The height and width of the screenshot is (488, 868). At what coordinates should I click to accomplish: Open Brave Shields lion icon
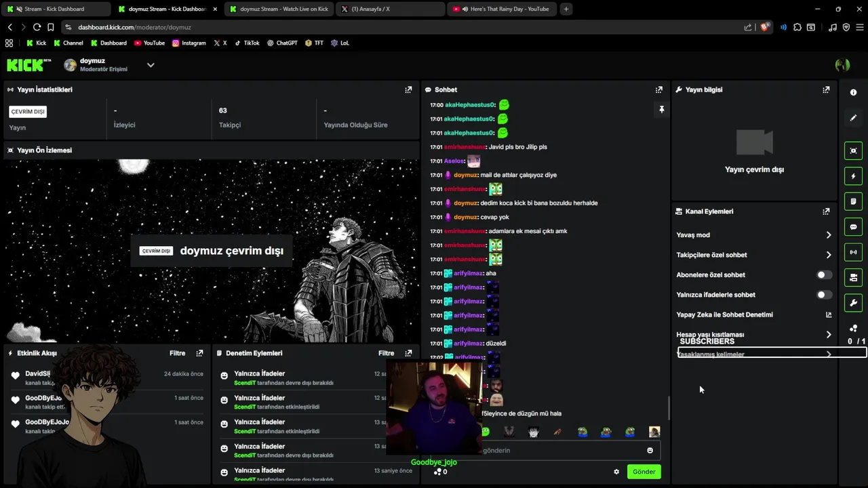point(765,27)
